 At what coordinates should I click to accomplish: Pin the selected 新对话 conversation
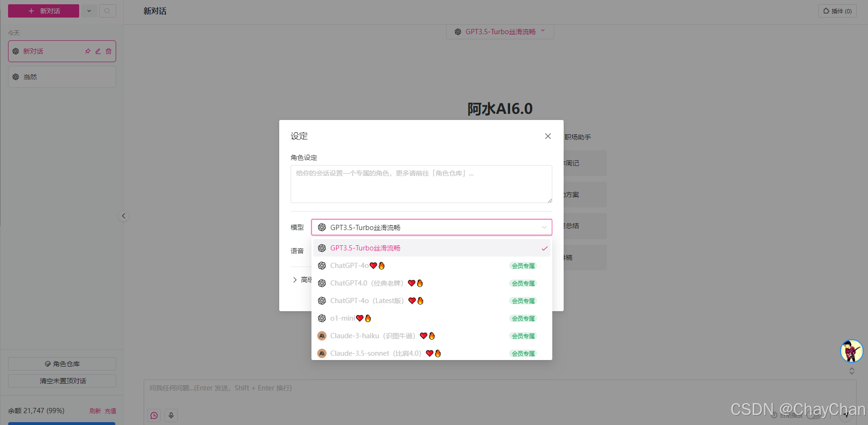click(x=88, y=51)
